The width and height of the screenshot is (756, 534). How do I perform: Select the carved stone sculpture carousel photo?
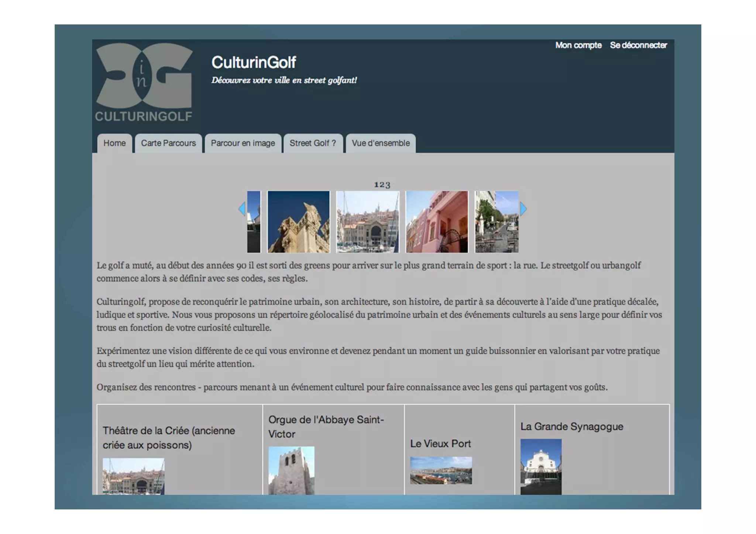[298, 222]
